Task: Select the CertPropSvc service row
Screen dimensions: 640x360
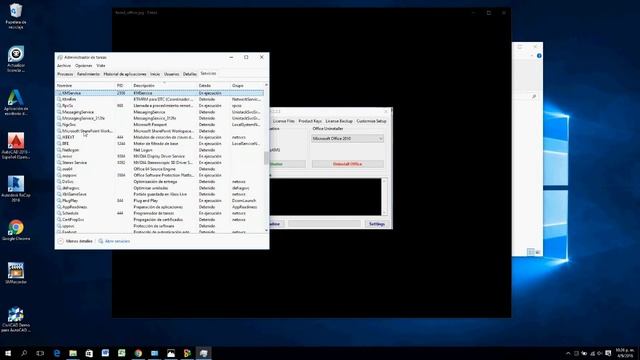Action: click(160, 220)
